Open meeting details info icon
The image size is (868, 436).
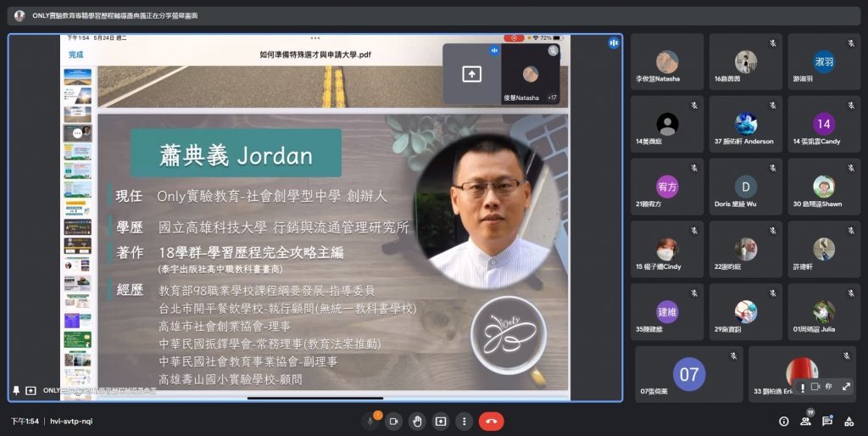pos(784,422)
